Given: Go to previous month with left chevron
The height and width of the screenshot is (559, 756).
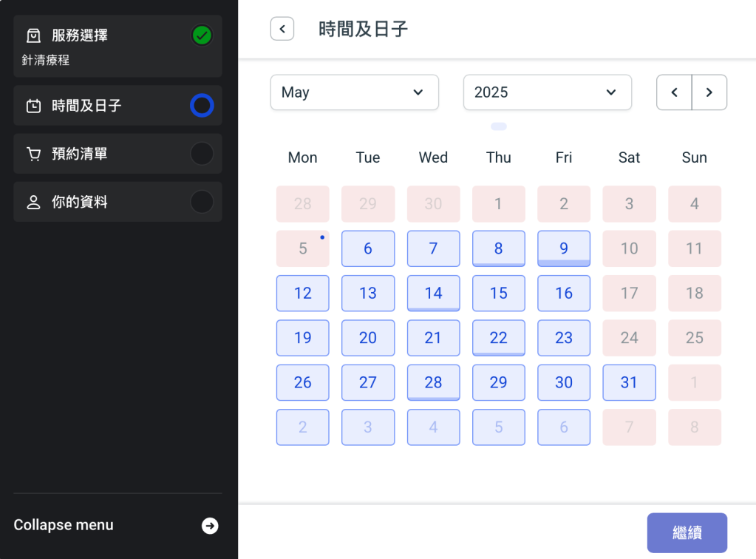Looking at the screenshot, I should tap(674, 92).
